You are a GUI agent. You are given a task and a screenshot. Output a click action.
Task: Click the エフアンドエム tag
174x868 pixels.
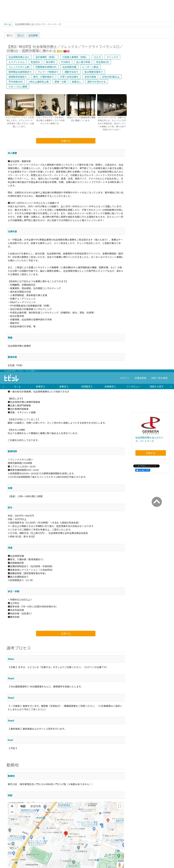[17, 62]
